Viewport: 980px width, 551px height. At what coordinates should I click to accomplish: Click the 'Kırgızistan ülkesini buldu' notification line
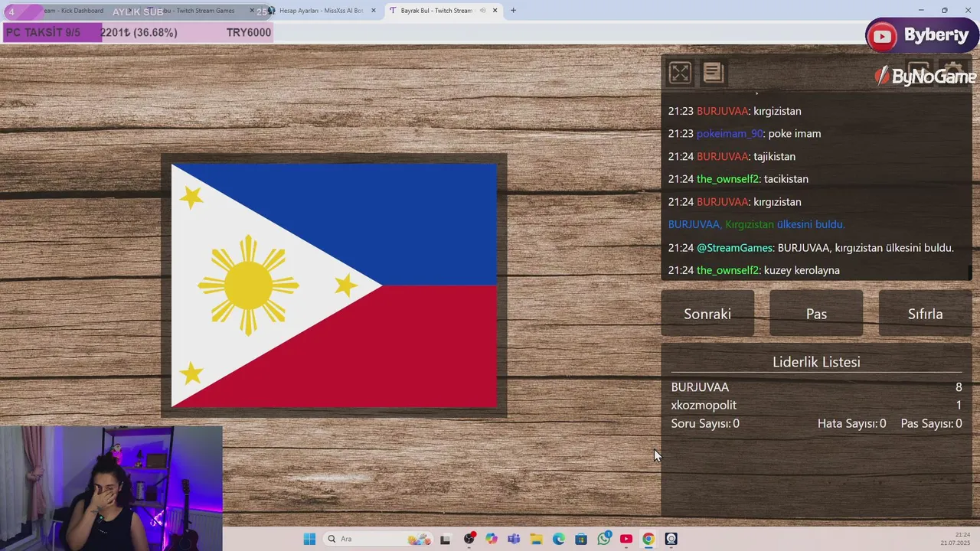[x=756, y=224]
